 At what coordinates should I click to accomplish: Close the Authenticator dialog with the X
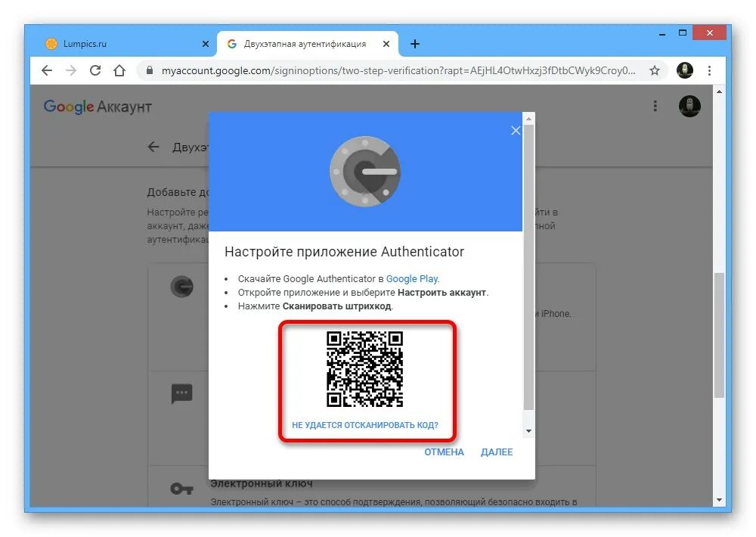click(x=516, y=130)
